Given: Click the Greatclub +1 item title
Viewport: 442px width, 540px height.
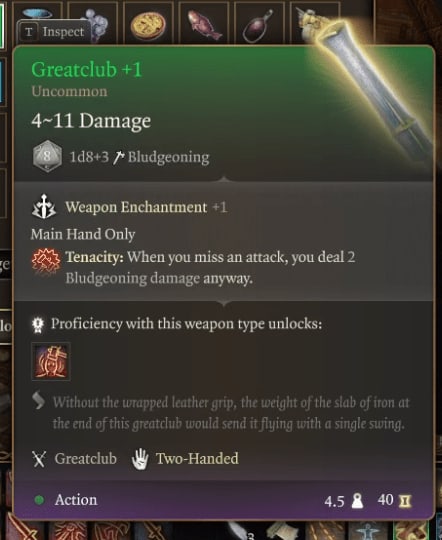Looking at the screenshot, I should click(x=86, y=69).
